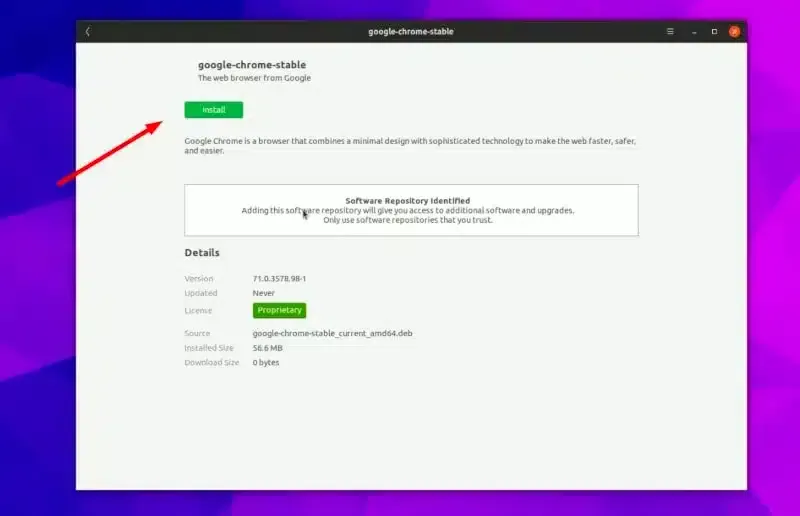Click 'The web browser from Google' subtitle
800x516 pixels.
pos(254,78)
